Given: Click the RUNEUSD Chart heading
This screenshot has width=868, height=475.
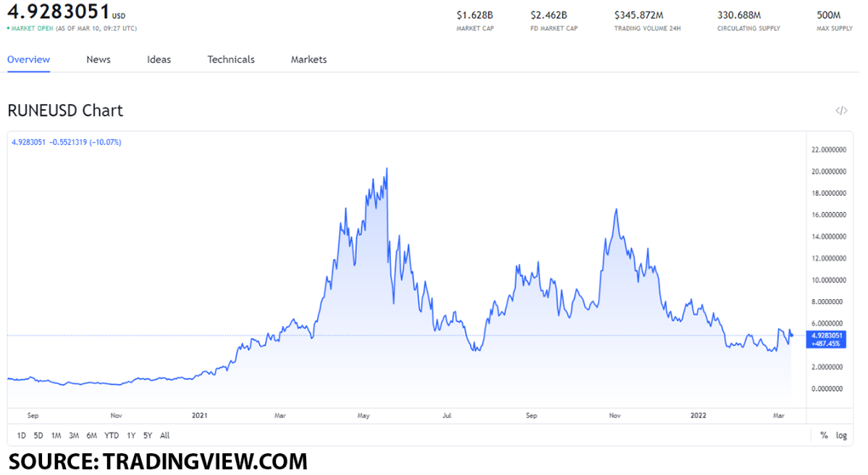Looking at the screenshot, I should tap(65, 111).
